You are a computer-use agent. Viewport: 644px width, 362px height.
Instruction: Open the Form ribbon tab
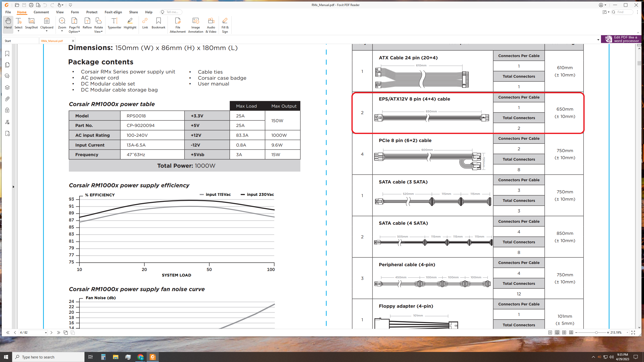(x=75, y=12)
